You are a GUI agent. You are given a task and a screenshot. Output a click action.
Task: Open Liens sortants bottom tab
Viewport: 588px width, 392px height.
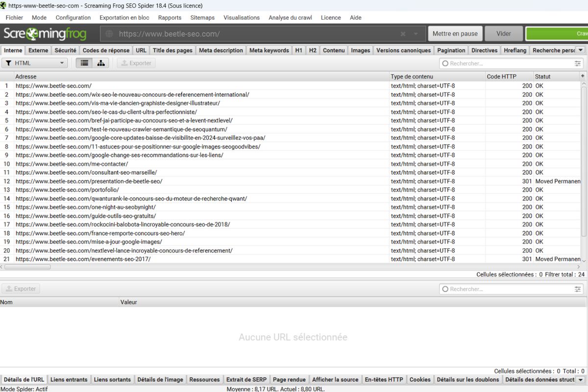[112, 379]
